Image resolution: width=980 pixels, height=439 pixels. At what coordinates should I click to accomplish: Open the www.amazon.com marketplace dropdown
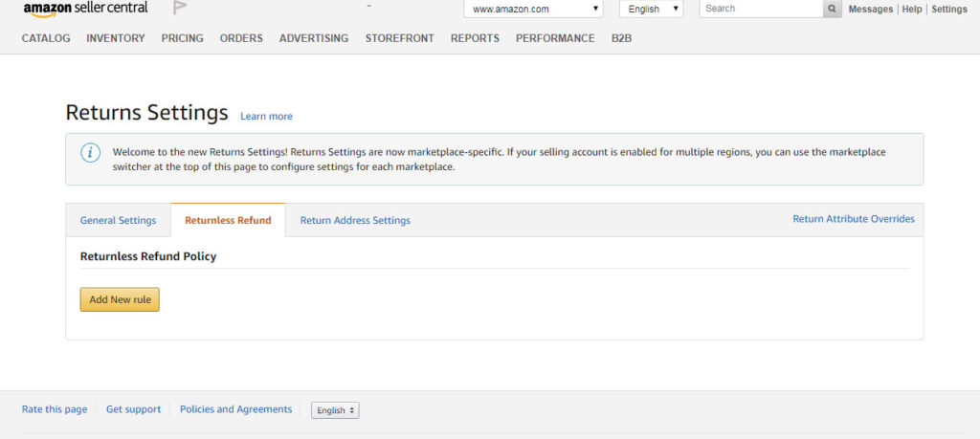point(534,9)
